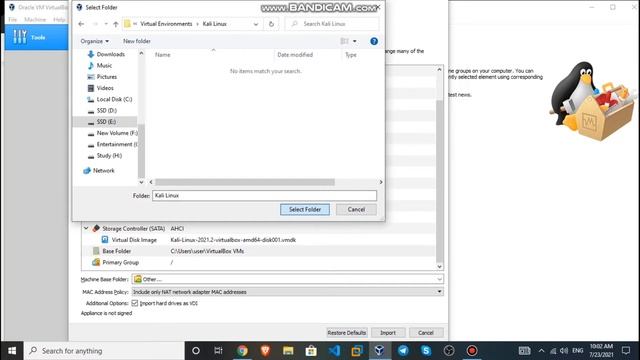
Task: Select Virtual Disk Image row
Action: [259, 240]
